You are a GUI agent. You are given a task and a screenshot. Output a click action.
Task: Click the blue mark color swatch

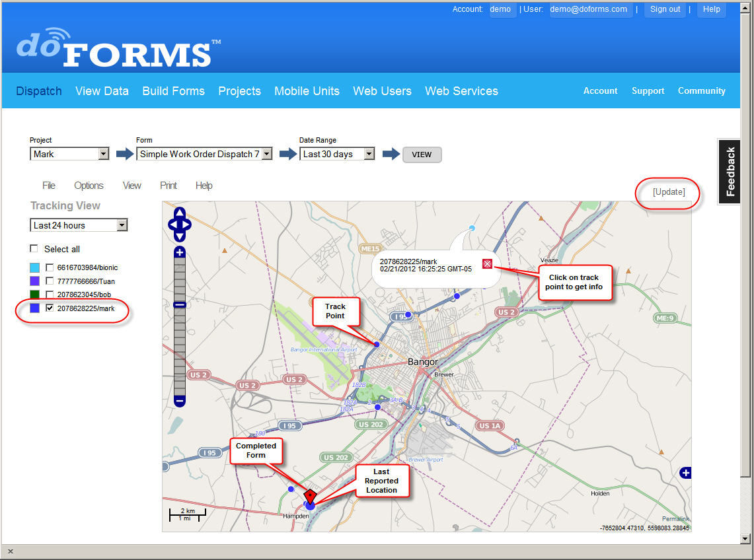pos(34,308)
